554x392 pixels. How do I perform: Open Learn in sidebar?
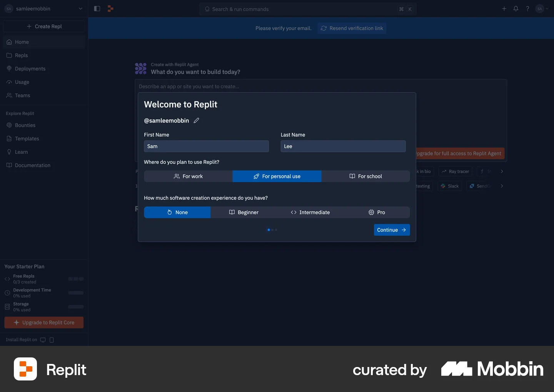point(44,152)
